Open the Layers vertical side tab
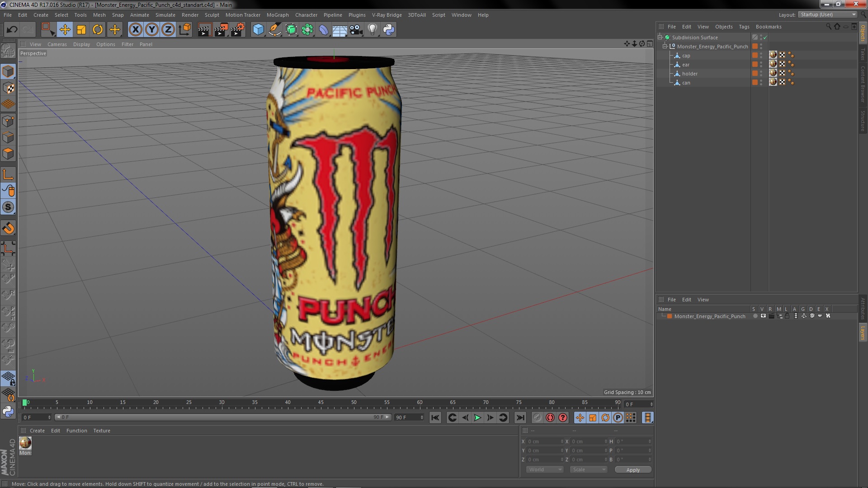This screenshot has width=868, height=488. (x=863, y=333)
